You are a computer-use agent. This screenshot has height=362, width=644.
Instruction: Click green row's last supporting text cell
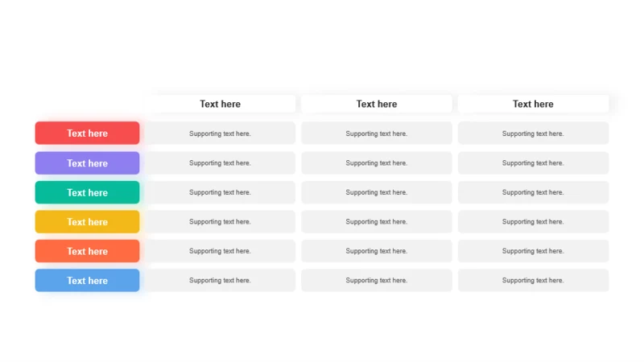point(533,192)
